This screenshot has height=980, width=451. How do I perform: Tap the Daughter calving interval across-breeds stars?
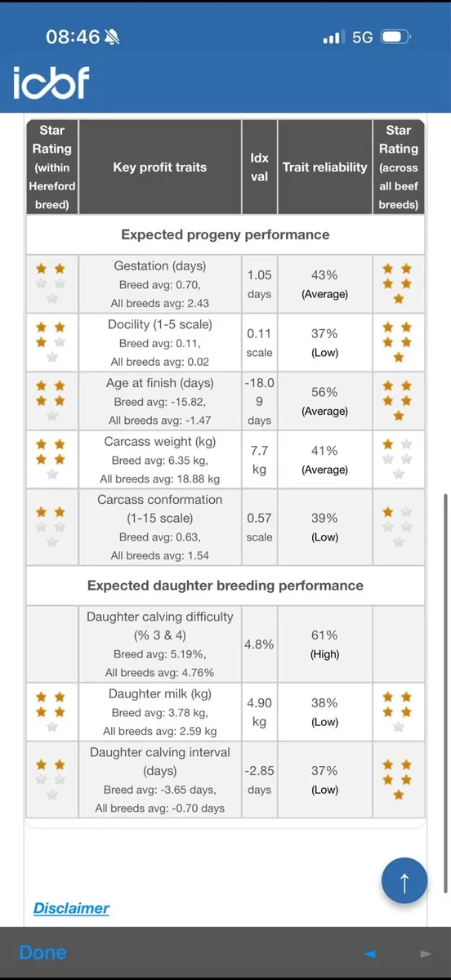[398, 779]
